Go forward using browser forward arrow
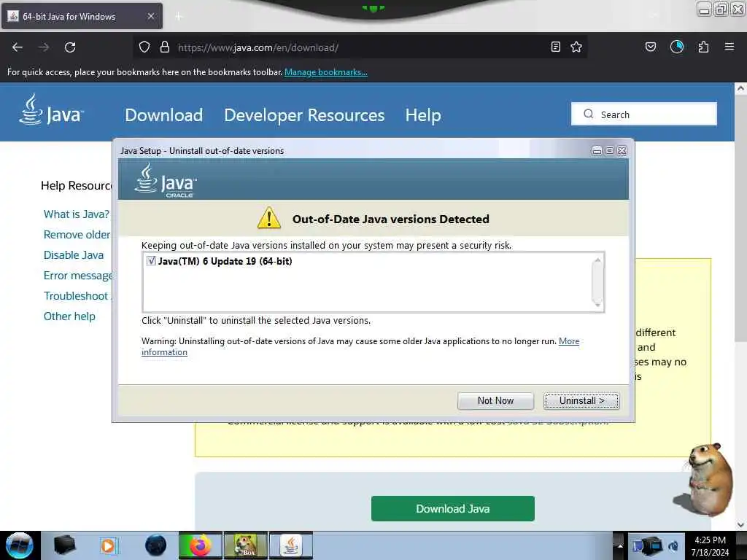 tap(44, 47)
